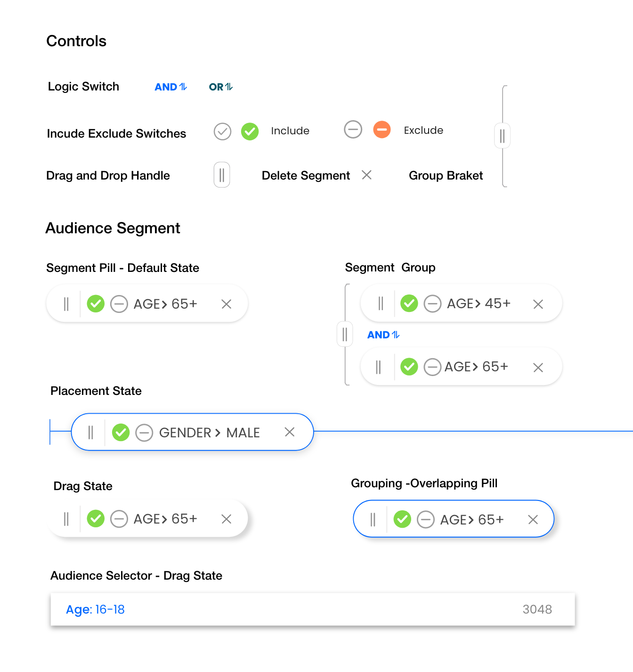Click handle of Overlapping Pill AGE 65+
The image size is (633, 672).
click(x=373, y=519)
